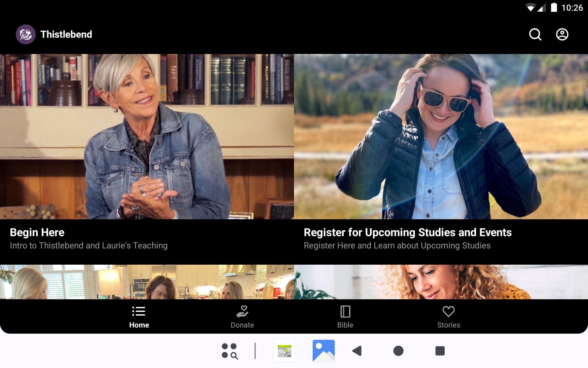
Task: Open the Begin Here video thumbnail
Action: [147, 136]
